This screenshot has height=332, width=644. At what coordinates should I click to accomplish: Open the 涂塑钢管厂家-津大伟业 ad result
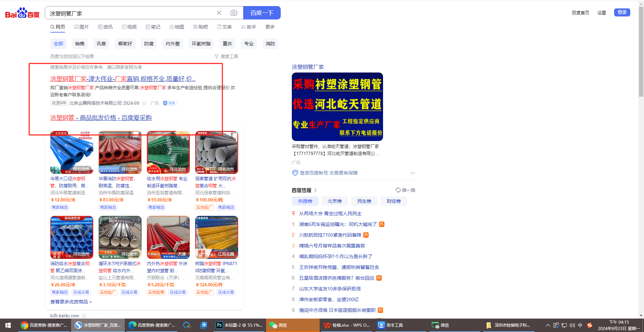click(123, 79)
